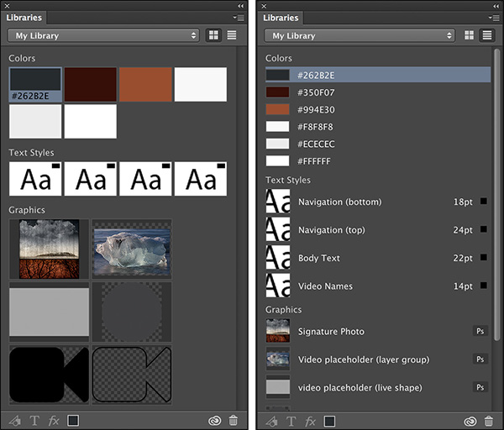Click the iceberg graphic thumbnail
This screenshot has height=430, width=504.
tap(131, 249)
